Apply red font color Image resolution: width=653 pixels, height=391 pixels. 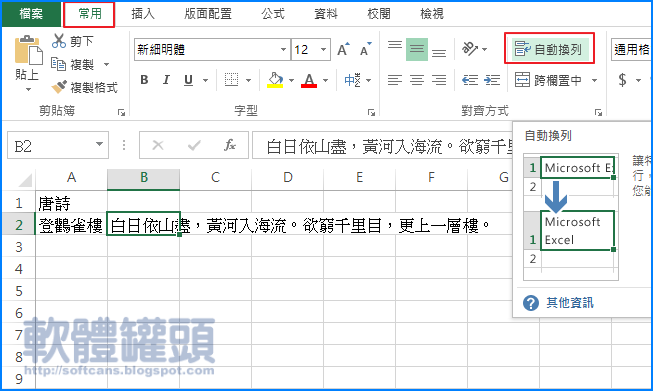coord(309,80)
